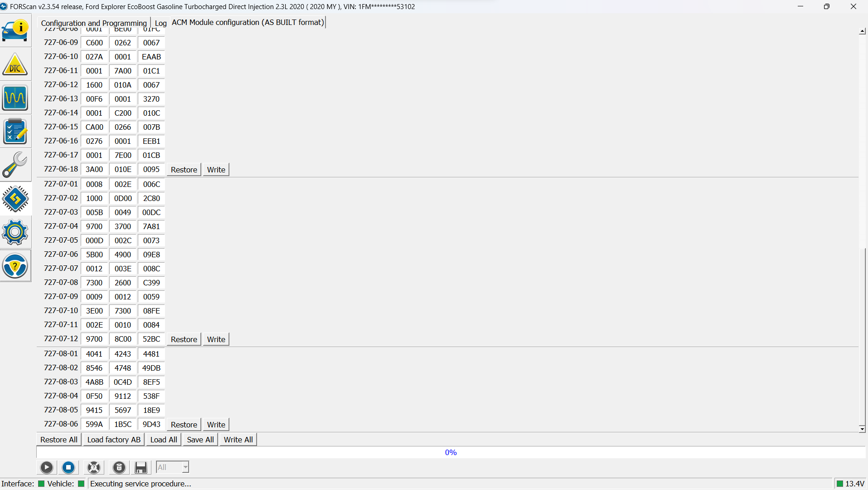868x490 pixels.
Task: Open the steering wheel help section
Action: (15, 266)
